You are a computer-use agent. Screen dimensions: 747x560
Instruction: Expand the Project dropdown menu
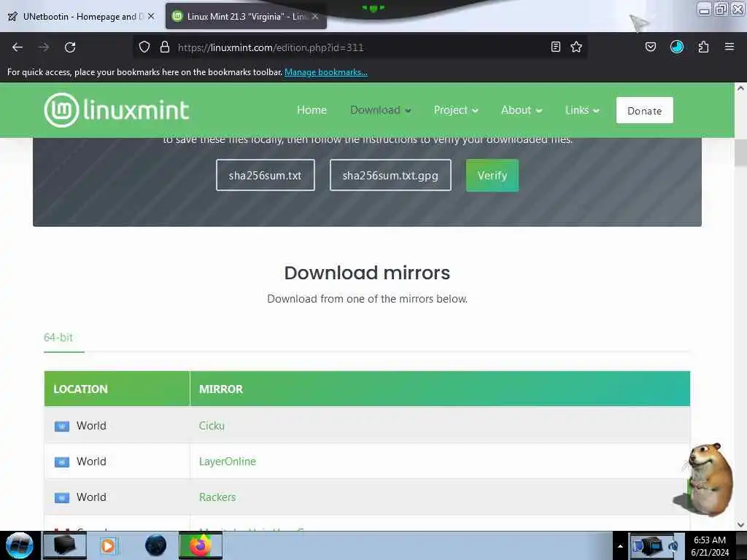(x=456, y=110)
